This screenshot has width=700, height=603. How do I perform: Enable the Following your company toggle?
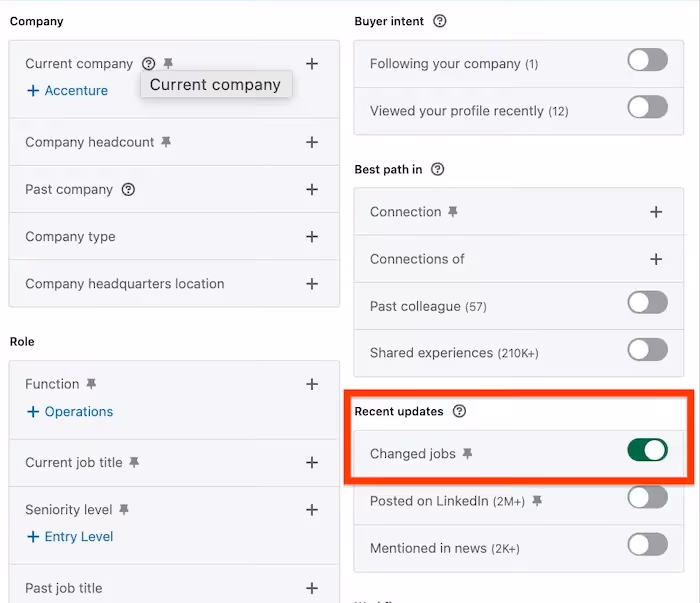(647, 60)
